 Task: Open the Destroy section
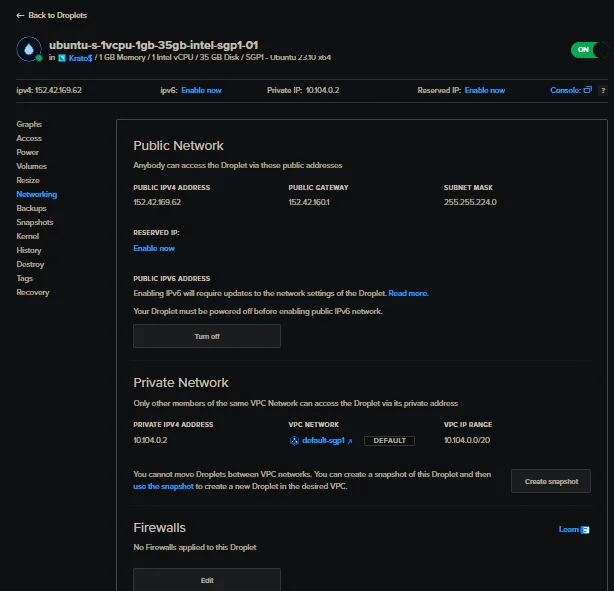point(30,264)
